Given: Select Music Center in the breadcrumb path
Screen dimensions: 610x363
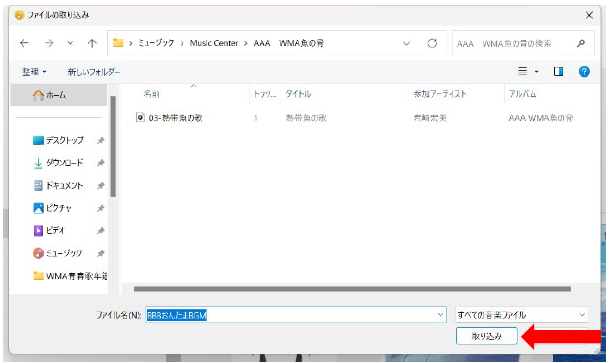Looking at the screenshot, I should (x=214, y=43).
